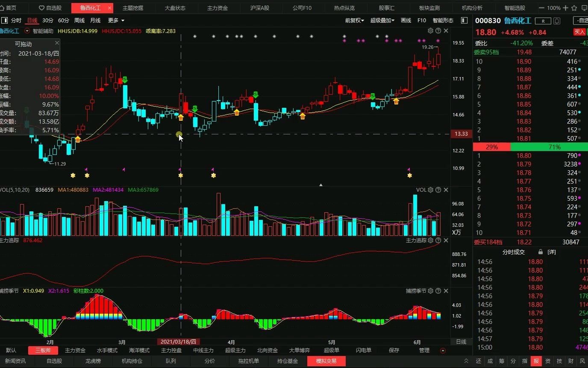Expand the 超级叠加 overlay dropdown

[382, 20]
